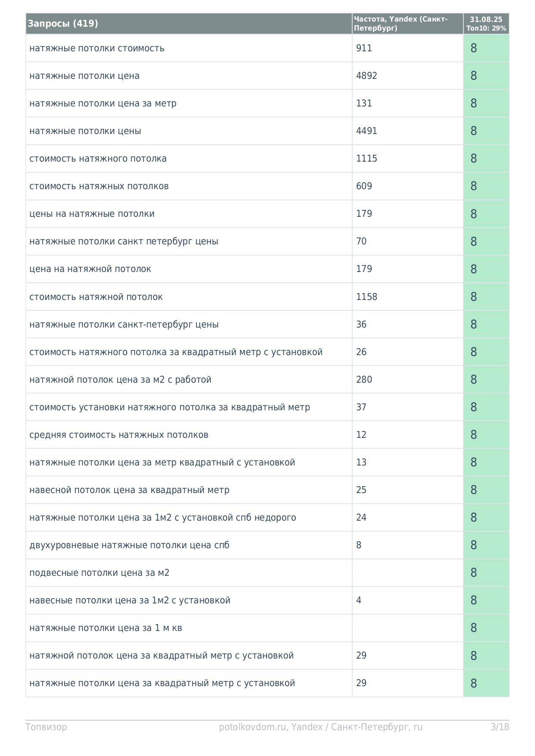
Task: Click frequency value 24
Action: coord(361,518)
